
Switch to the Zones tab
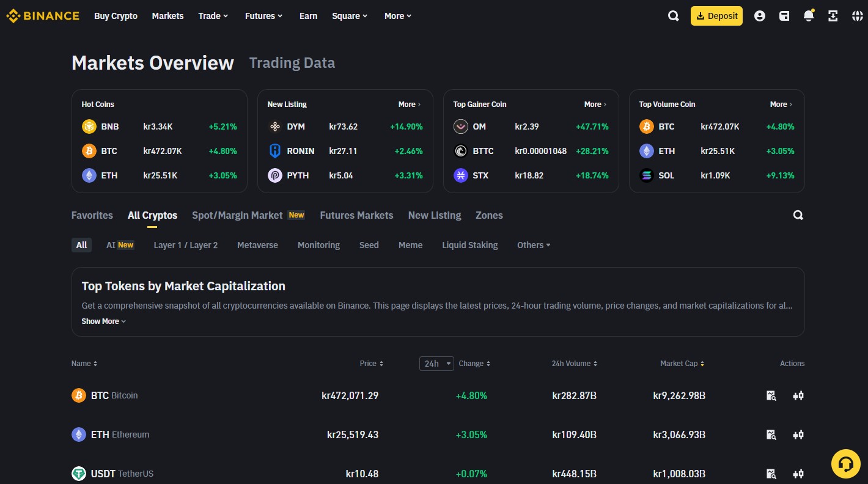click(x=489, y=215)
